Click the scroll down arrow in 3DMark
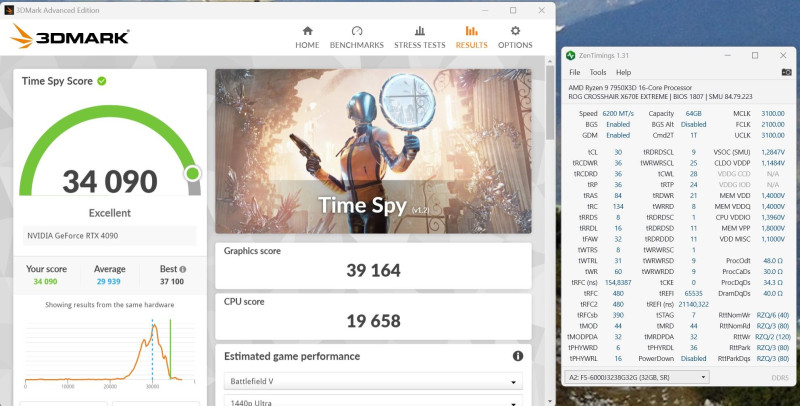The height and width of the screenshot is (406, 800). tap(549, 401)
